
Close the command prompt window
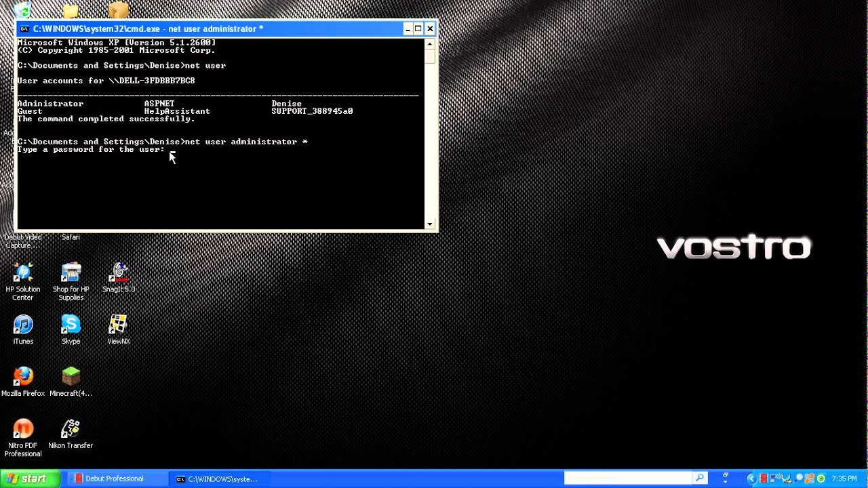pos(430,28)
